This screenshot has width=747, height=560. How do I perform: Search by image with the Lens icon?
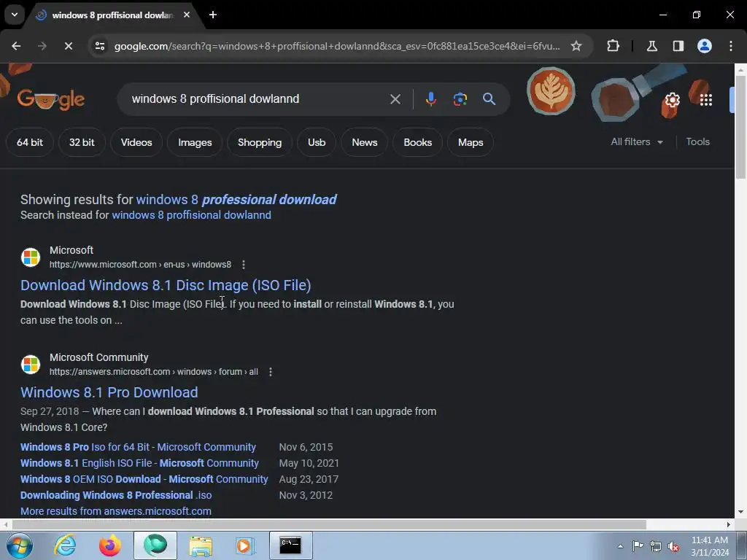(x=460, y=99)
